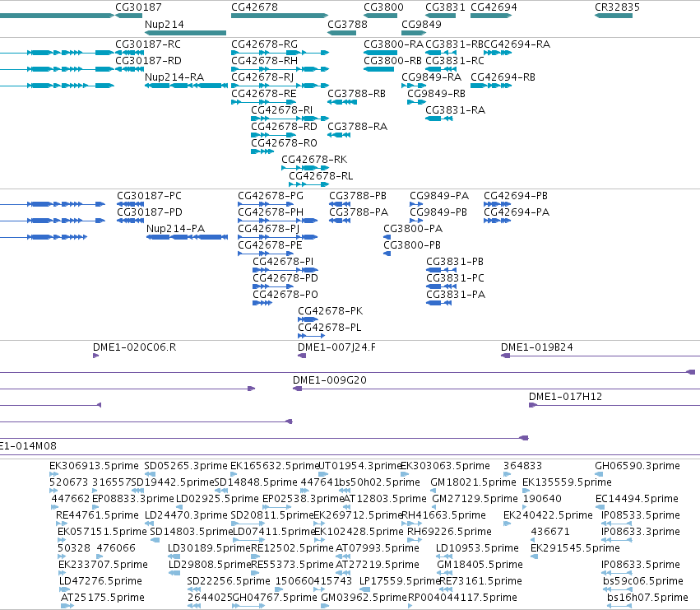Screen dimensions: 700x610
Task: Select EST bs59c06.5prime
Action: point(643,581)
